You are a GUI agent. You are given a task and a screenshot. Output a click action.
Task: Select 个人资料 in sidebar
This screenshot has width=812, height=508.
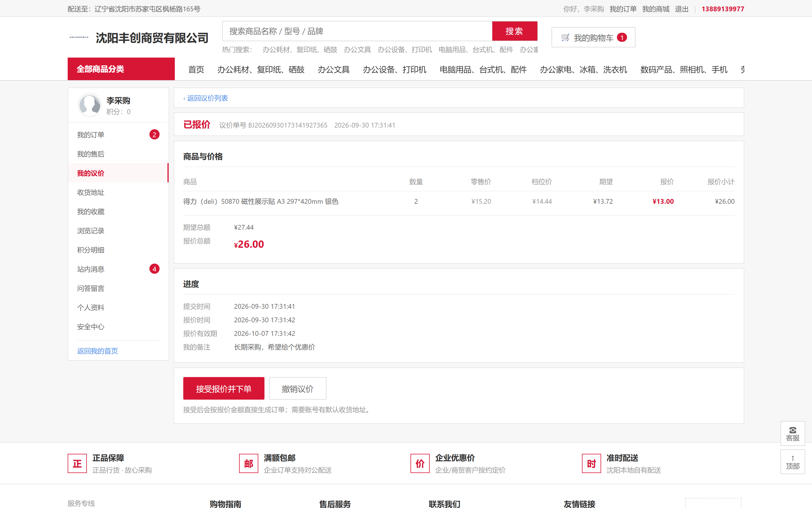click(118, 307)
